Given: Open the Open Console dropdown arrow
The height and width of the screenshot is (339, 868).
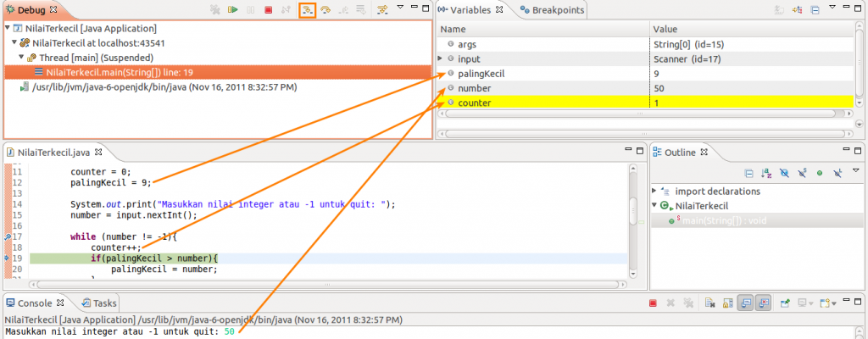Looking at the screenshot, I should coord(834,303).
